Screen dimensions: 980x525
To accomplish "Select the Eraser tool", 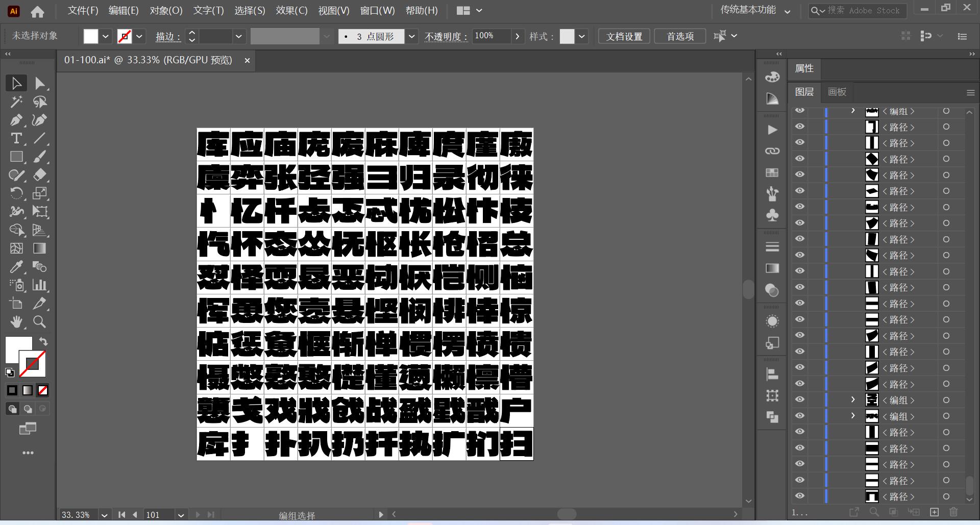I will coord(39,175).
